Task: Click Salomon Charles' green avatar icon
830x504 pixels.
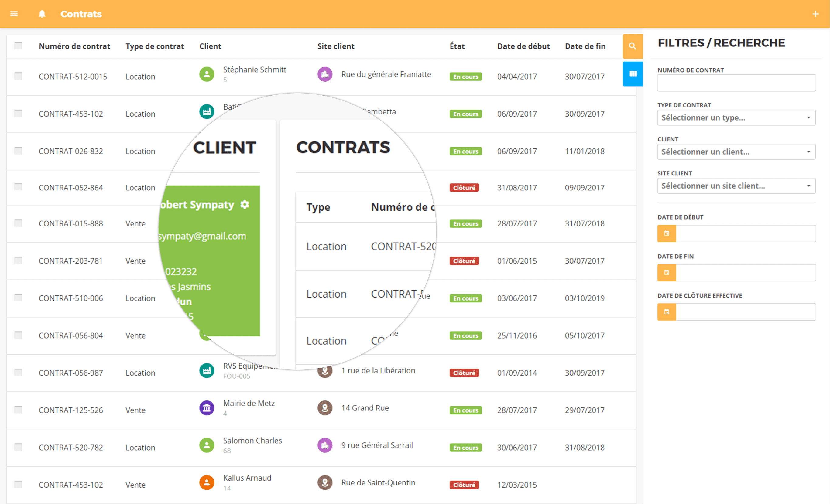Action: pyautogui.click(x=207, y=445)
